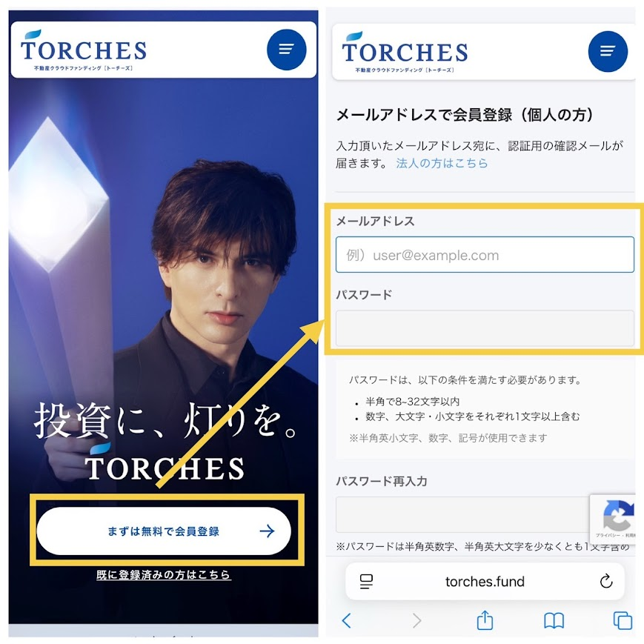Open hamburger menu on right screen
The height and width of the screenshot is (644, 644).
pyautogui.click(x=608, y=51)
